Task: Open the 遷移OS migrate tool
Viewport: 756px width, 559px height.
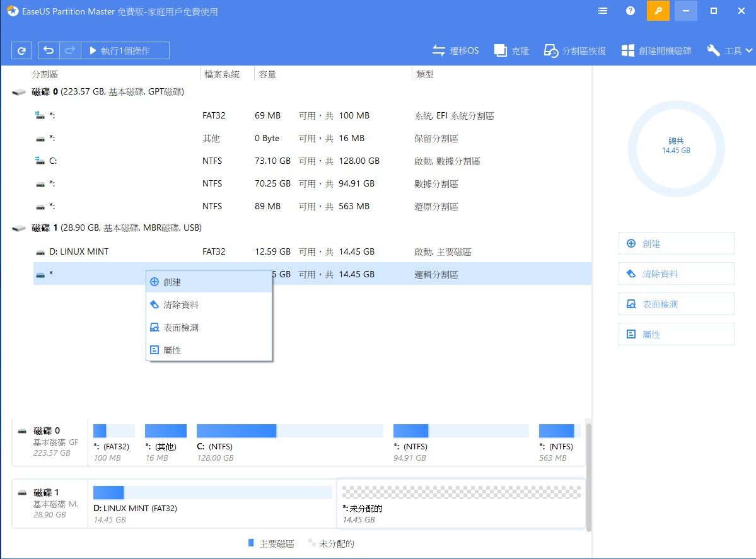Action: tap(455, 51)
